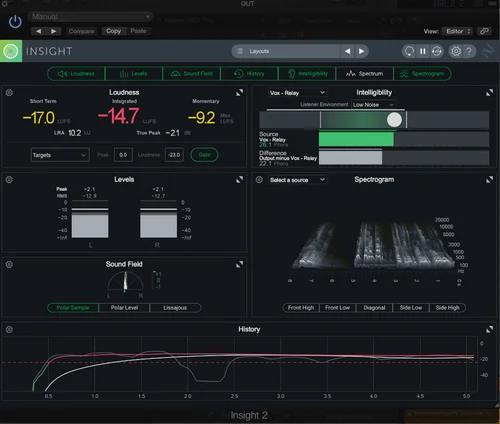500x424 pixels.
Task: Select previous preset with left arrow button
Action: pyautogui.click(x=38, y=31)
